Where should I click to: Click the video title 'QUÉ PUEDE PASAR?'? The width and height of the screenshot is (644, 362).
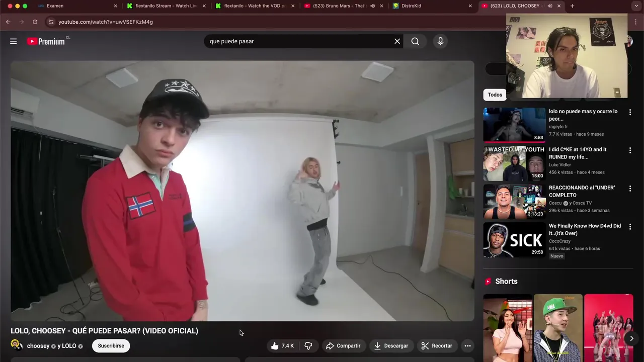coord(104,331)
